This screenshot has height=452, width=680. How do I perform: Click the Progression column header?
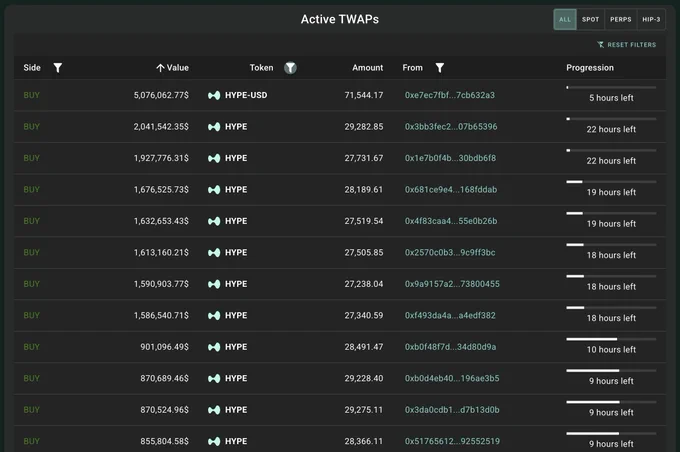(x=590, y=68)
